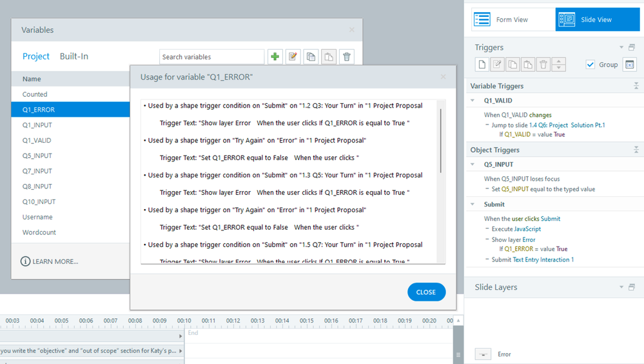This screenshot has height=364, width=644.
Task: Click Text Entry Interaction 1 link
Action: coord(543,259)
